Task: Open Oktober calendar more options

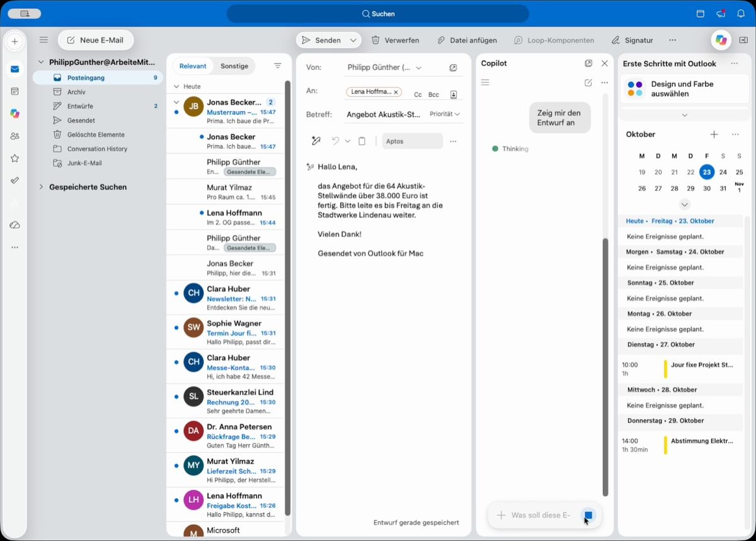Action: (735, 134)
